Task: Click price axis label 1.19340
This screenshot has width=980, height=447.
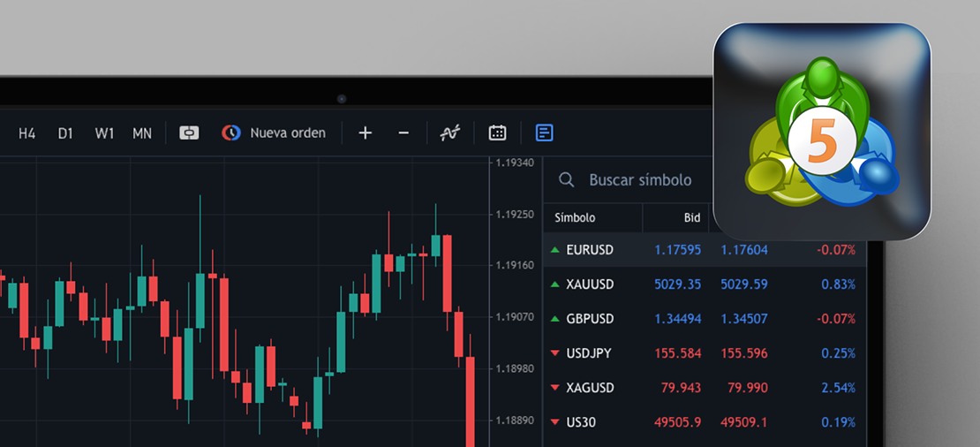Action: click(515, 163)
